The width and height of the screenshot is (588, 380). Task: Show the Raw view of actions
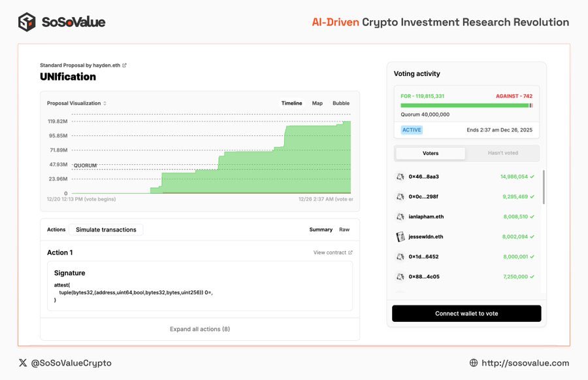coord(344,230)
